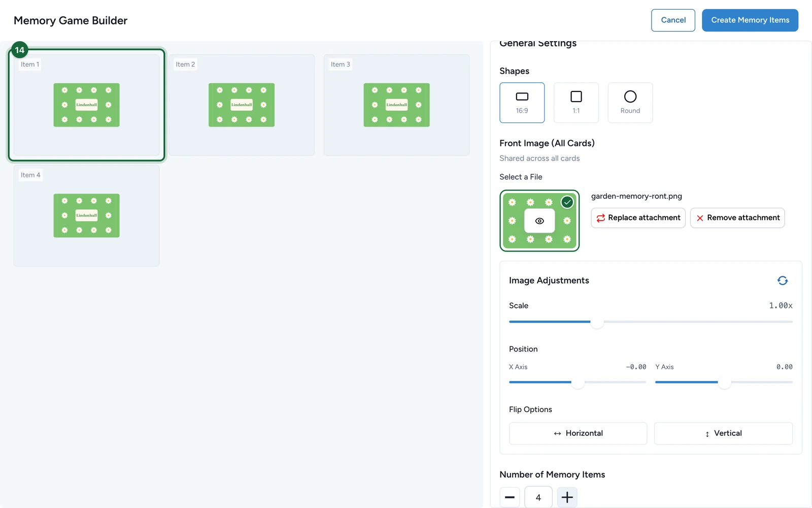The image size is (812, 508).
Task: Click Replace attachment button
Action: pyautogui.click(x=638, y=217)
